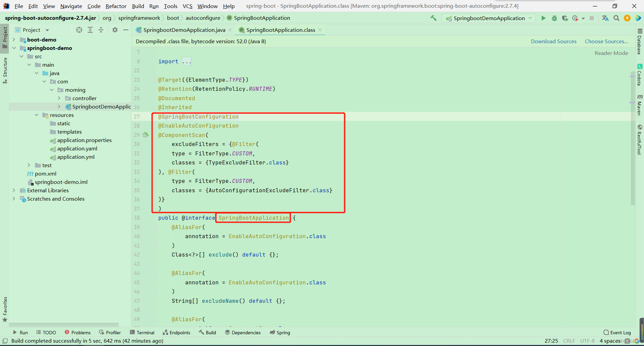This screenshot has width=644, height=346.
Task: Click the green Run application icon
Action: 543,18
